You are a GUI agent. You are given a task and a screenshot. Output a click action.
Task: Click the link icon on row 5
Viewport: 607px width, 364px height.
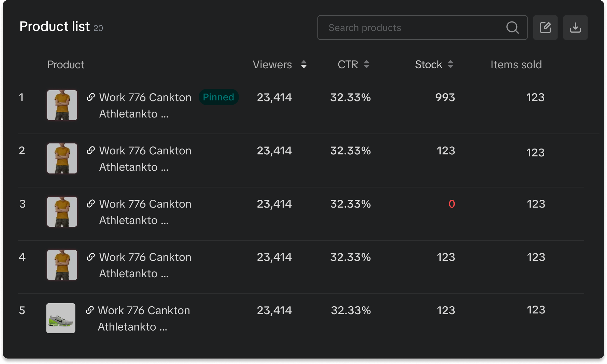tap(89, 310)
